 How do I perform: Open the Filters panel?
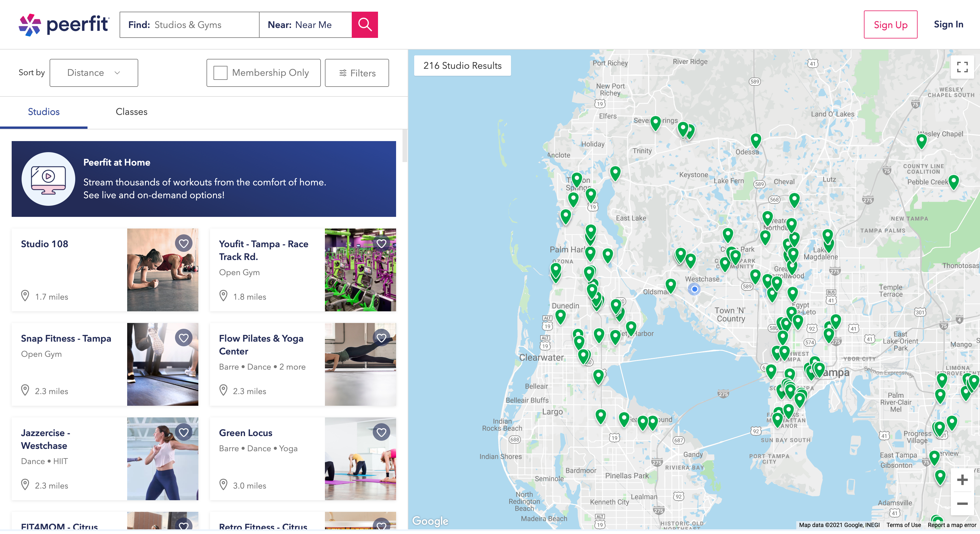357,73
